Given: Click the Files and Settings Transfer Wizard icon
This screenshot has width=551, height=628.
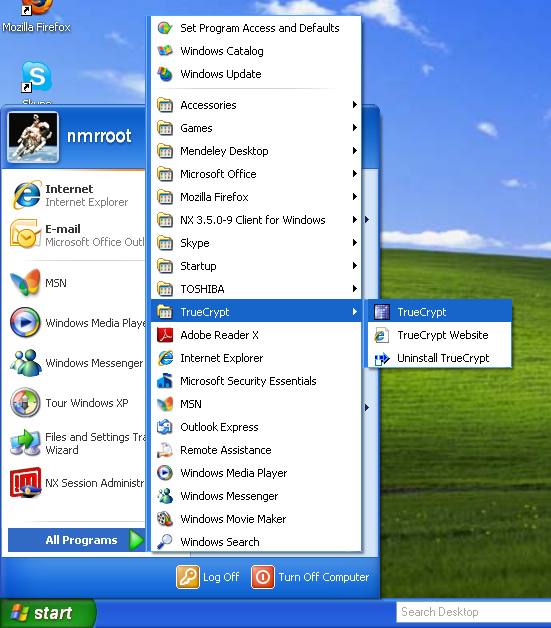Looking at the screenshot, I should coord(26,443).
